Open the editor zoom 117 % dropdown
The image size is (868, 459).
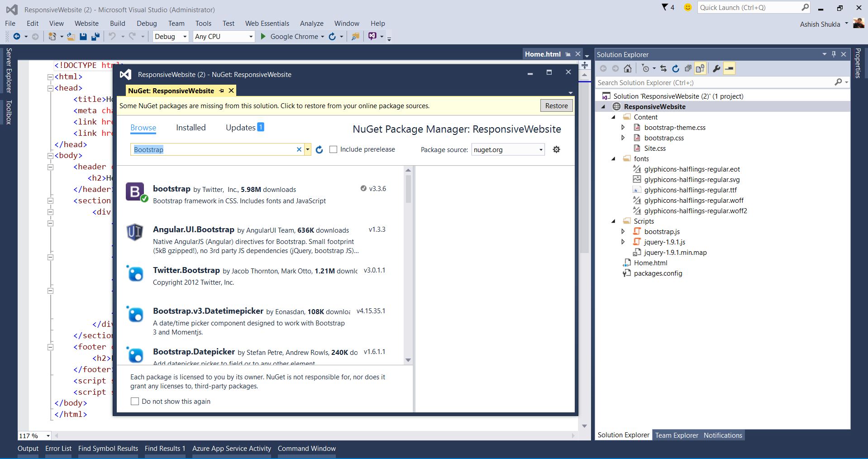[x=48, y=436]
